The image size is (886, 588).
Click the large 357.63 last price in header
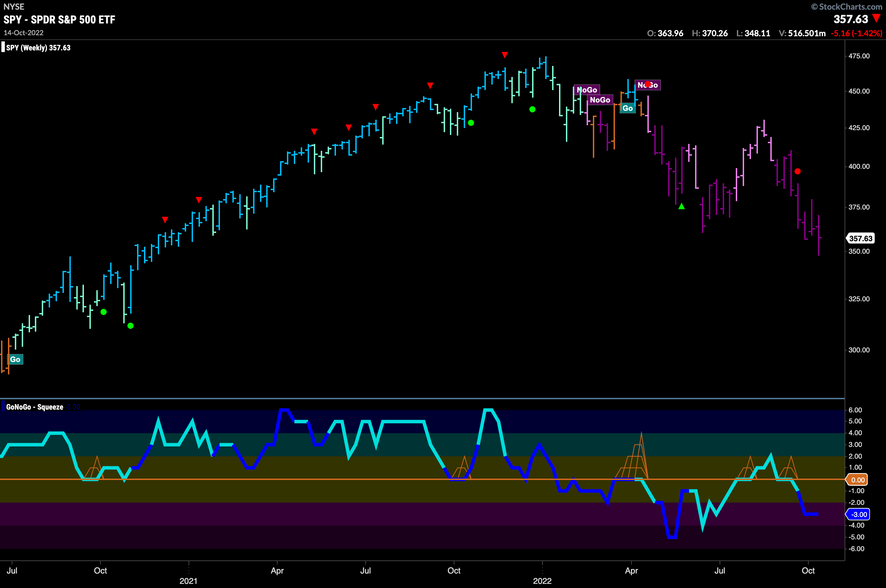[x=851, y=19]
